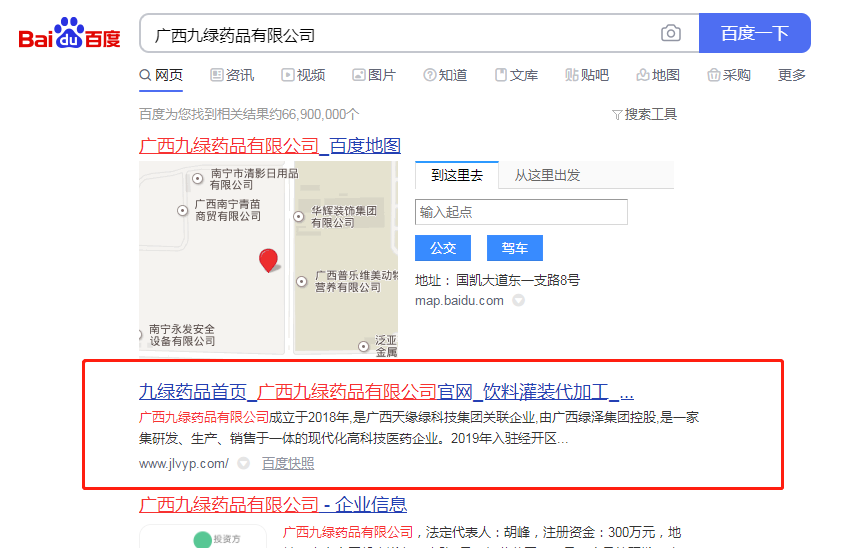The width and height of the screenshot is (855, 548).
Task: Click the red map location pin
Action: [268, 261]
